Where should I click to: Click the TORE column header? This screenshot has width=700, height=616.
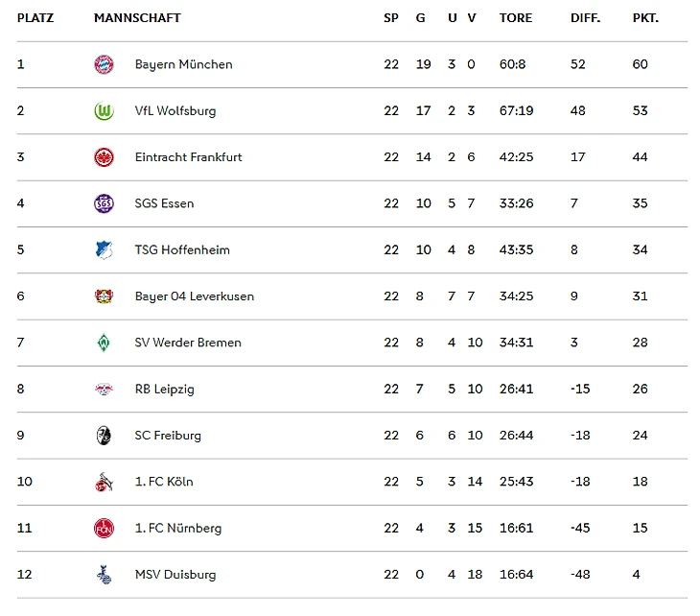(516, 18)
